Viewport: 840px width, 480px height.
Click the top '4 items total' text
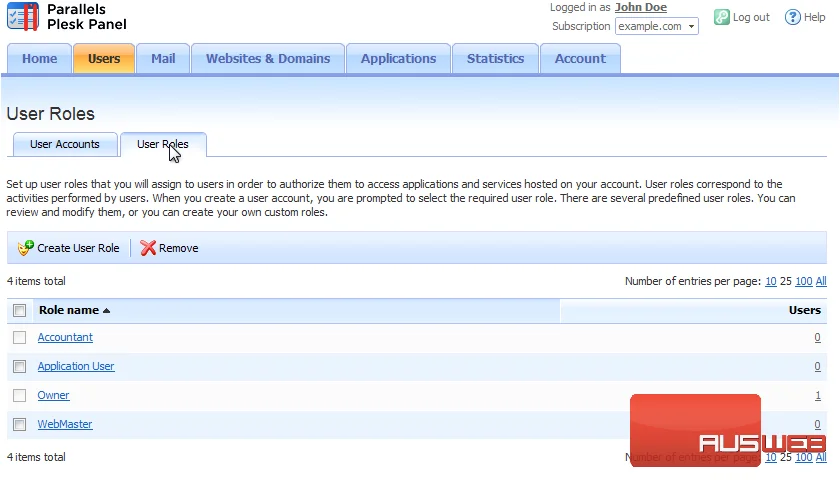(36, 281)
